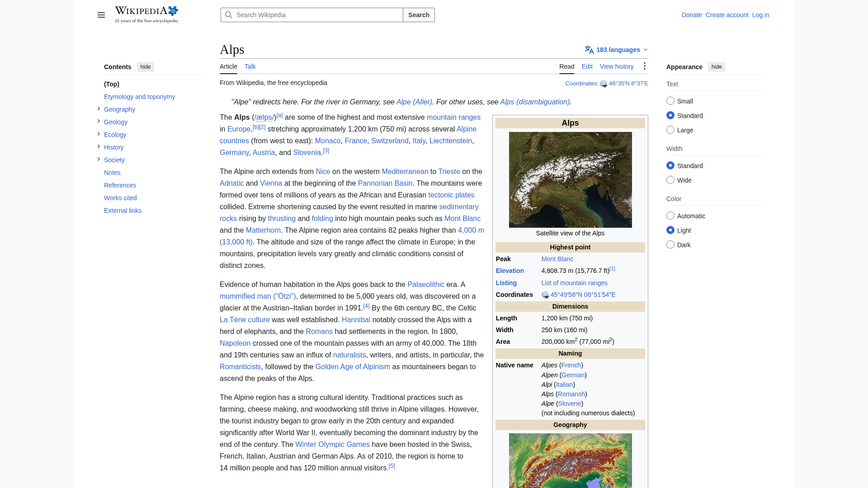Click the Palaeolithic link

coord(426,285)
